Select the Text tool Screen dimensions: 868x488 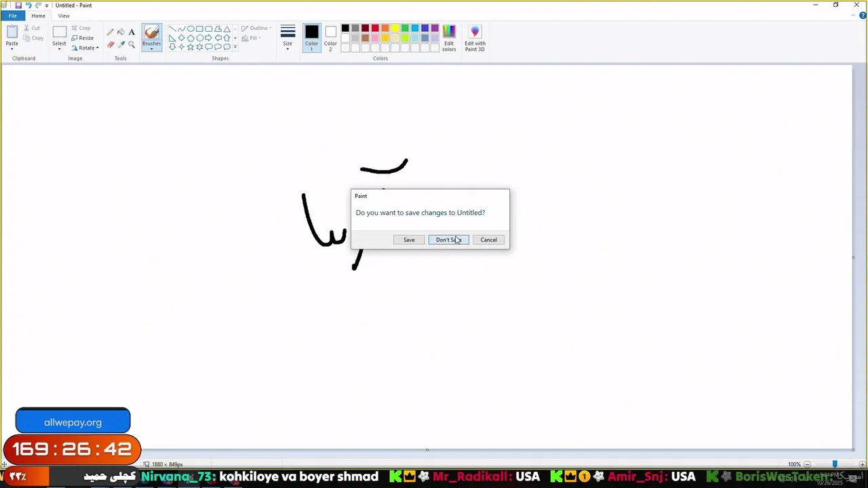[x=132, y=32]
